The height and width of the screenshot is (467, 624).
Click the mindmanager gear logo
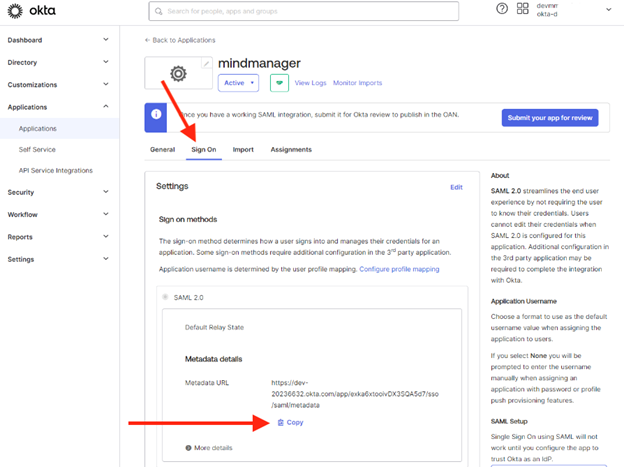[x=178, y=74]
